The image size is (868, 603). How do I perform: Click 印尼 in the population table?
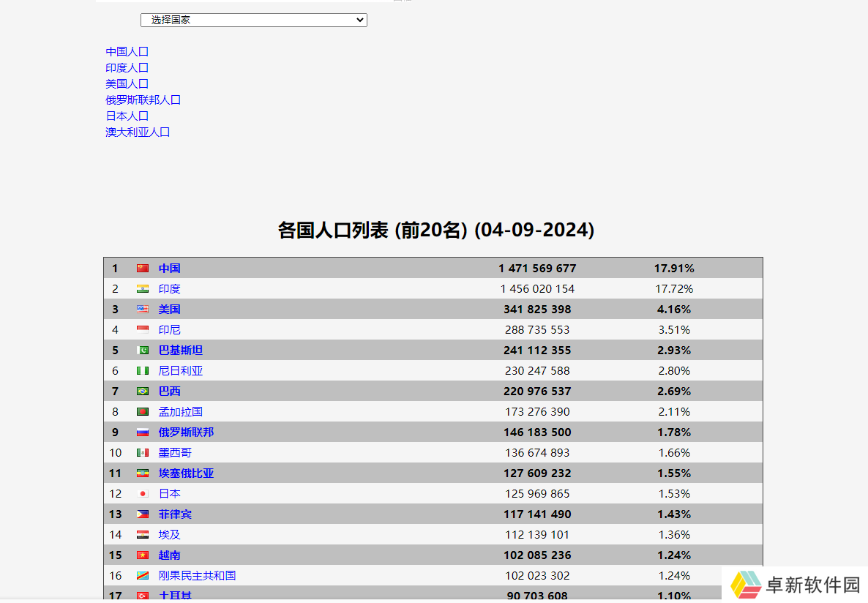pos(170,330)
